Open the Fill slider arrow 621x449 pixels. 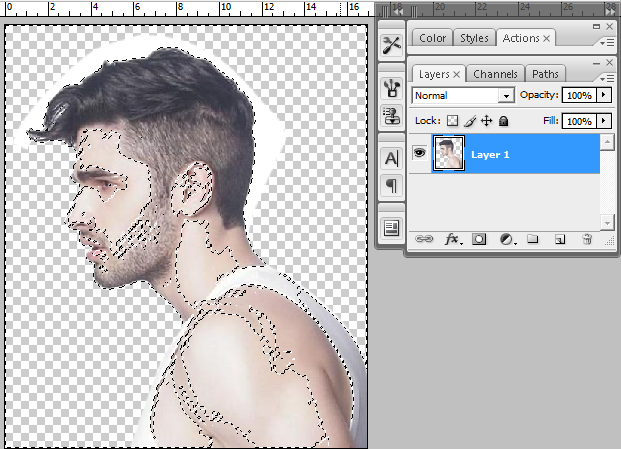point(604,121)
